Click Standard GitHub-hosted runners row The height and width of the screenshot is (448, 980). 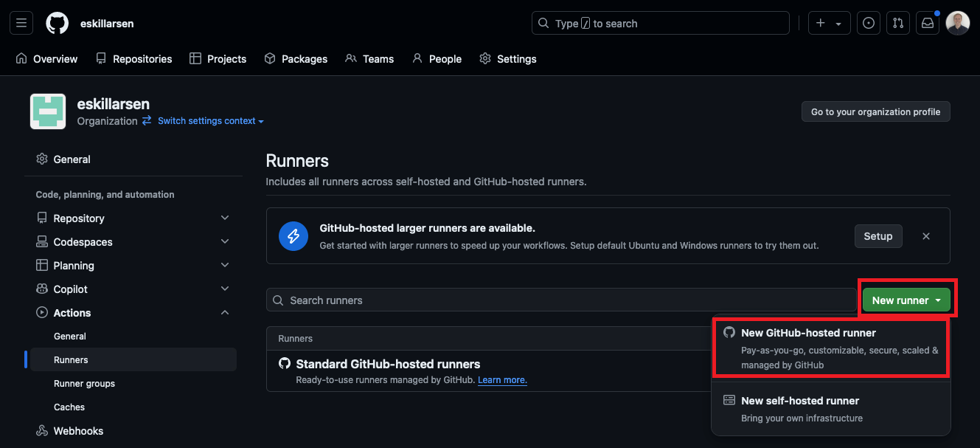click(488, 371)
